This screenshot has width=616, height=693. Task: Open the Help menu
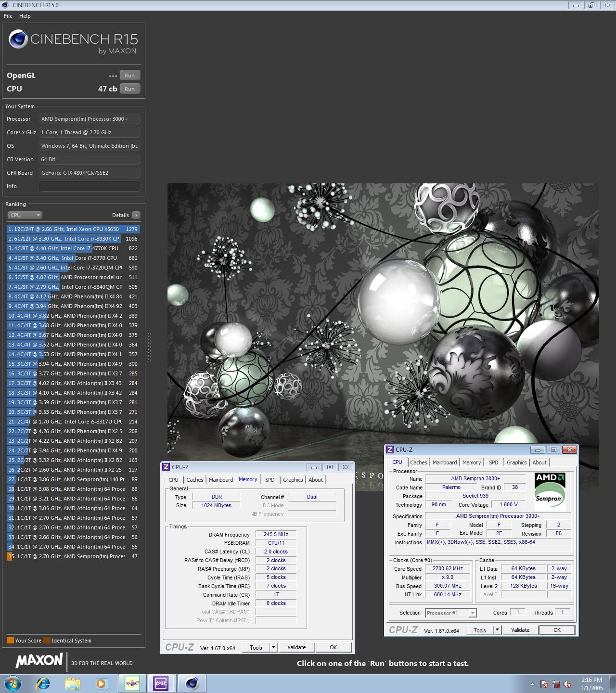[25, 16]
